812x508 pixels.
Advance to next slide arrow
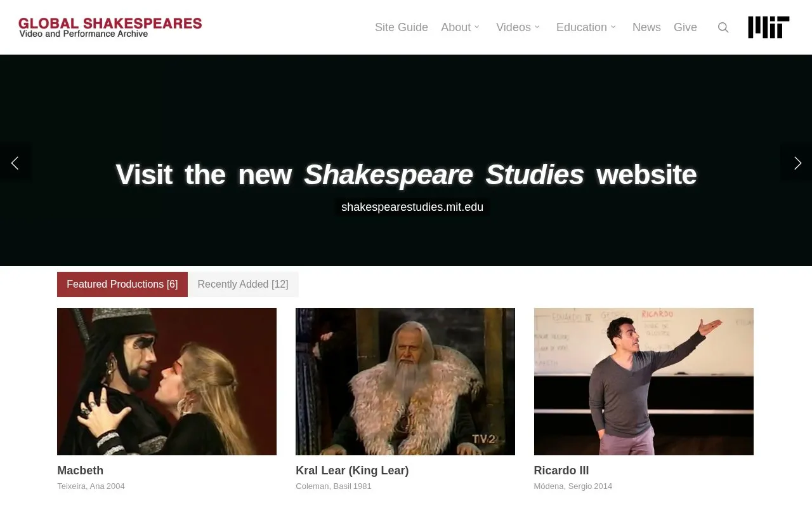797,163
